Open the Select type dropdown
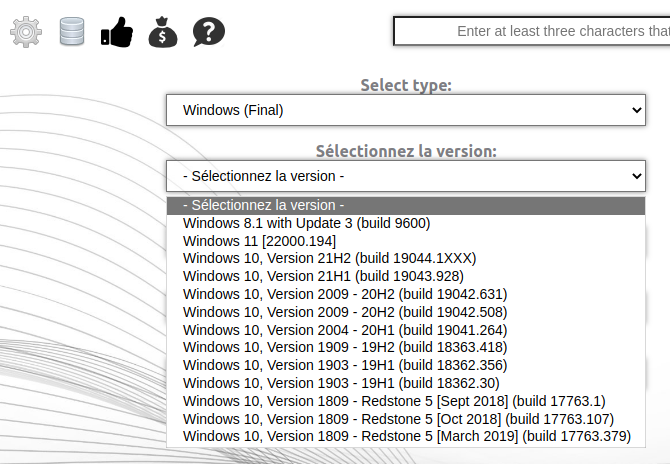Screen dimensions: 670x464 [x=406, y=110]
